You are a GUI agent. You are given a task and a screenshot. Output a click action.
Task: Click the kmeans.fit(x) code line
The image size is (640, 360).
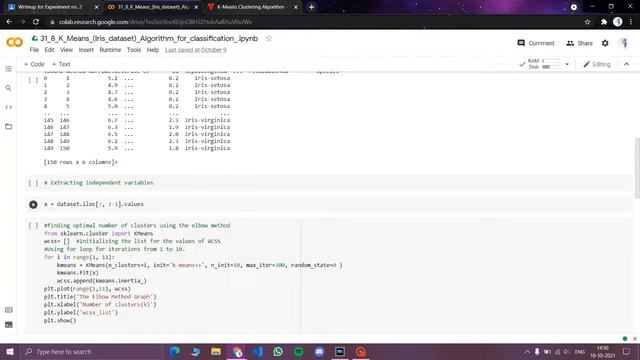point(78,273)
